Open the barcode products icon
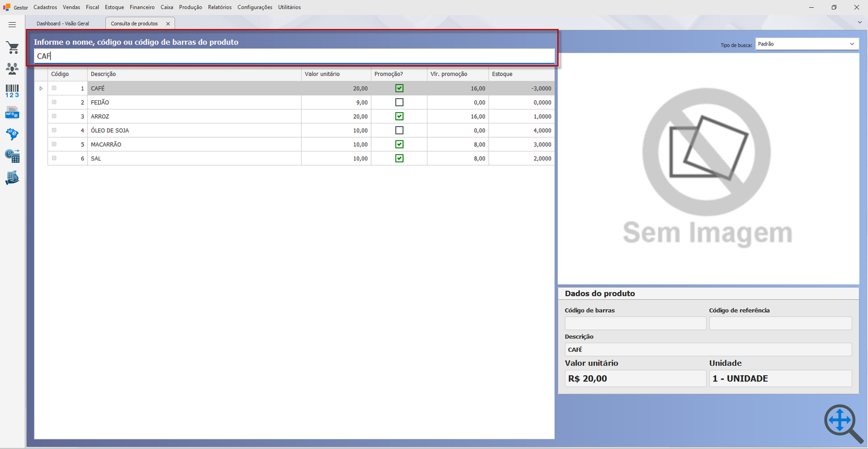 (x=12, y=91)
